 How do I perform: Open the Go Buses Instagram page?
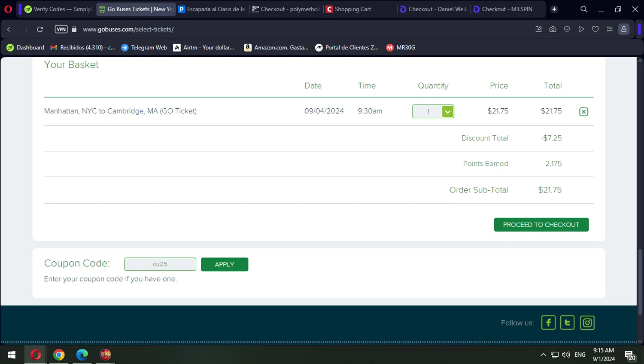point(587,323)
